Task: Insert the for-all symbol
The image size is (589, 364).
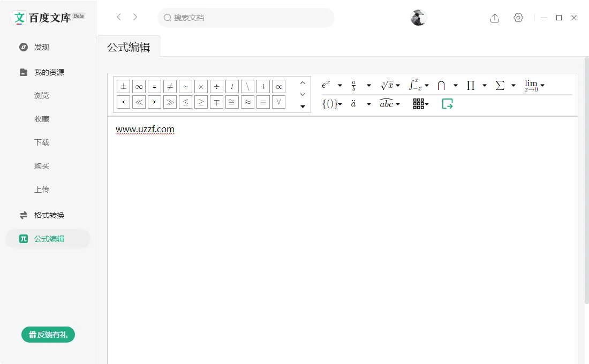Action: tap(278, 102)
